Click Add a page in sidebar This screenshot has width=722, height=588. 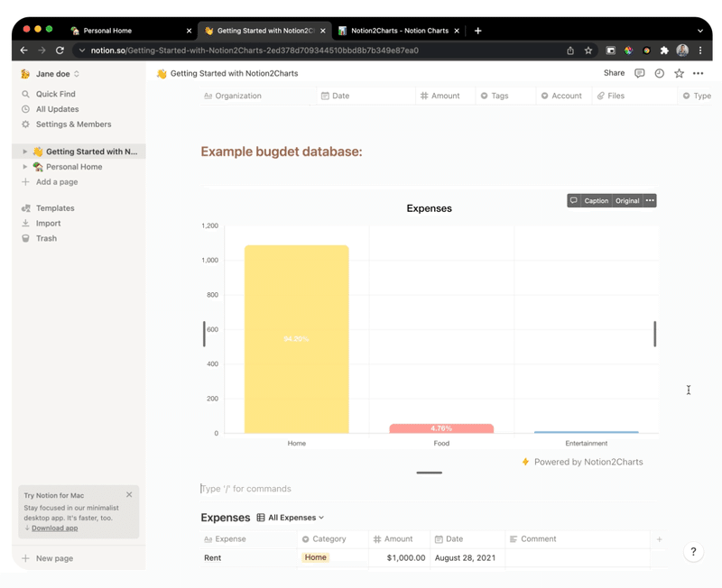[56, 182]
